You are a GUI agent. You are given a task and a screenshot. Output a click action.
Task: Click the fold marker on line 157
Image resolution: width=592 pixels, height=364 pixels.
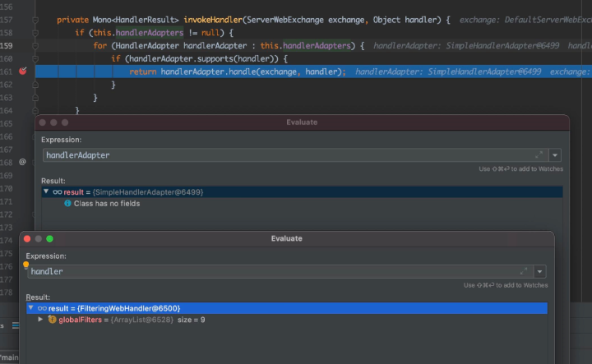[35, 20]
